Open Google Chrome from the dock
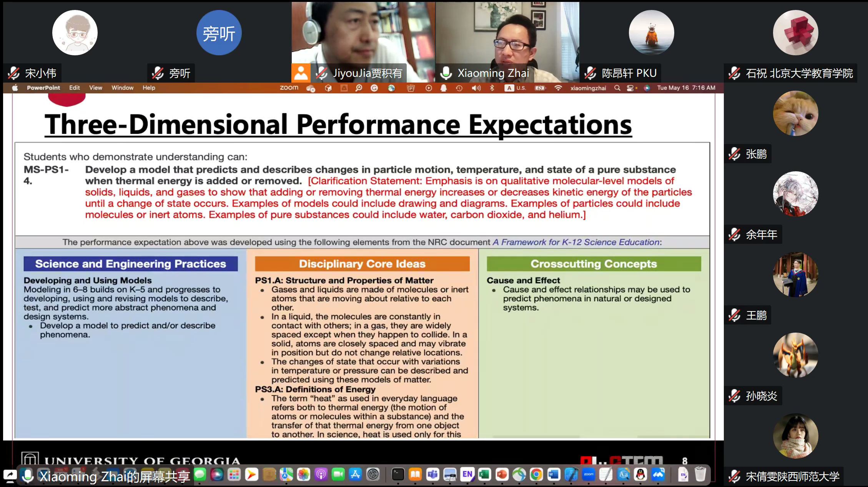868x487 pixels. click(x=536, y=475)
